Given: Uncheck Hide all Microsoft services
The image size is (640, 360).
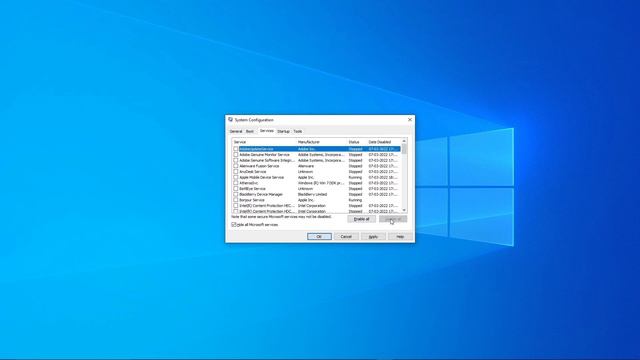Looking at the screenshot, I should click(234, 224).
